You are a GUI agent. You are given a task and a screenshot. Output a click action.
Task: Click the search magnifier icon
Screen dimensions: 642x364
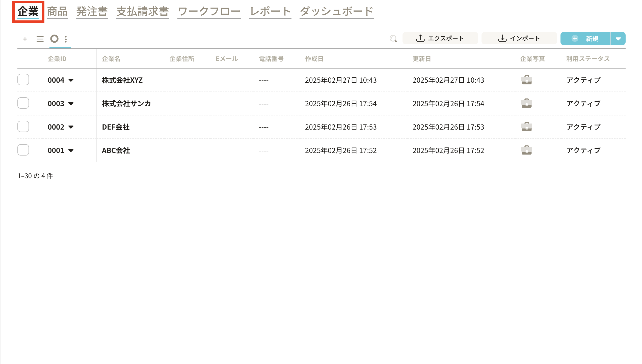(x=393, y=39)
